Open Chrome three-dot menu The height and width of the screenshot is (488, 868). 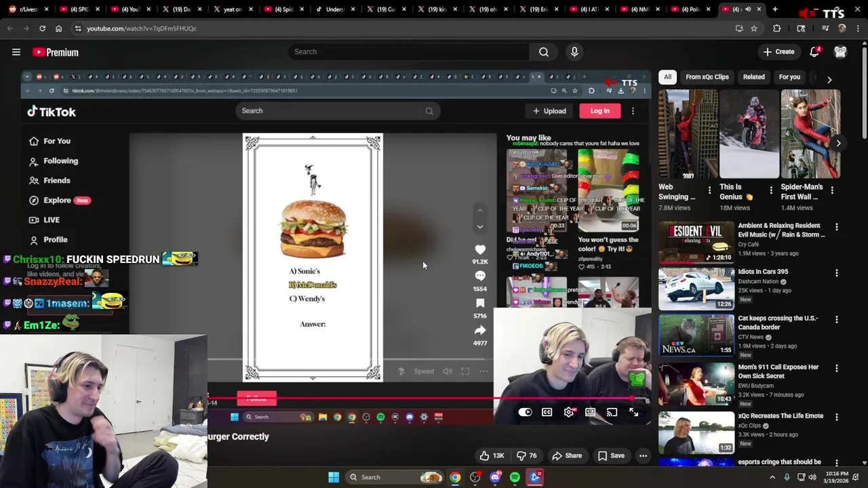858,28
